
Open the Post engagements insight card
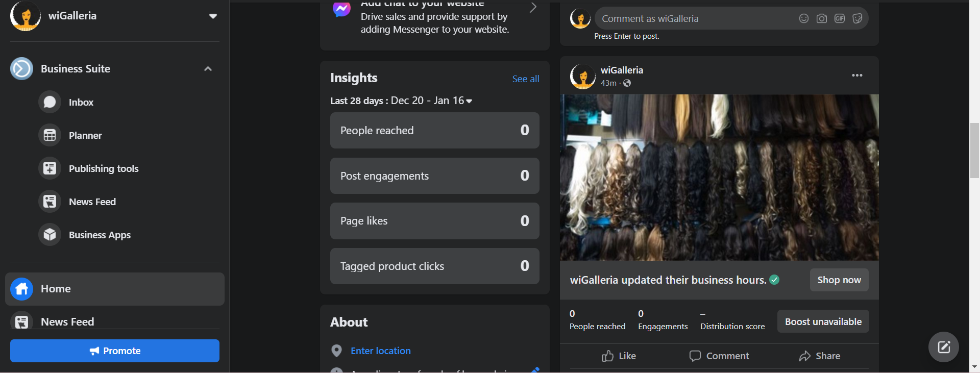(x=435, y=176)
